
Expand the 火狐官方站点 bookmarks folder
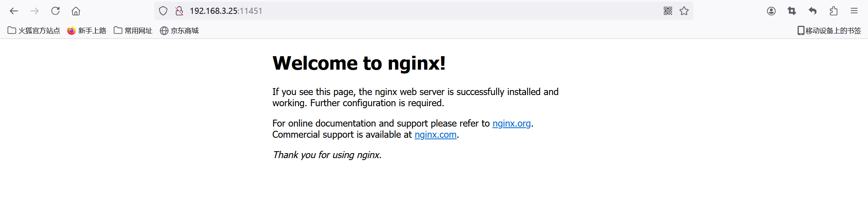(34, 30)
